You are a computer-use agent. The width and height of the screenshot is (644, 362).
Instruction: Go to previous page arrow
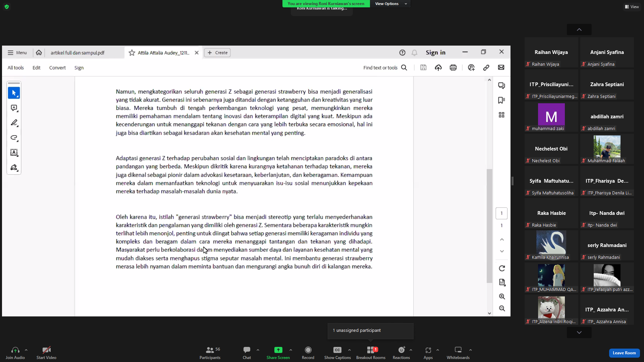(x=502, y=239)
